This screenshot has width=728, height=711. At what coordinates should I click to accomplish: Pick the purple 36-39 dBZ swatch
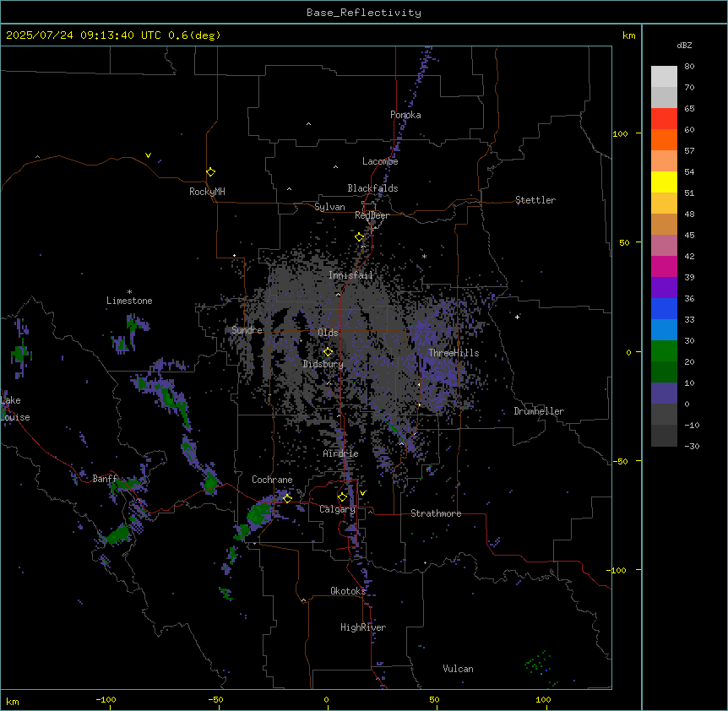(664, 288)
